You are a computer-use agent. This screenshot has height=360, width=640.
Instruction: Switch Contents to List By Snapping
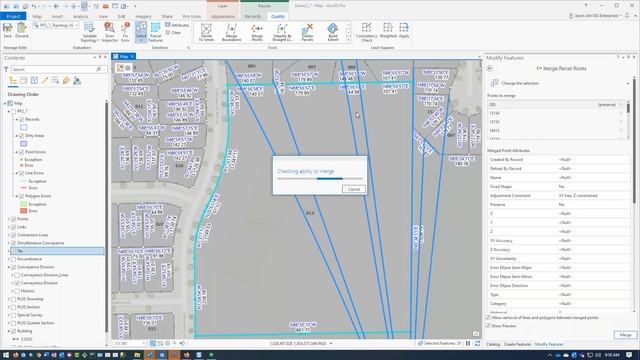click(x=56, y=81)
